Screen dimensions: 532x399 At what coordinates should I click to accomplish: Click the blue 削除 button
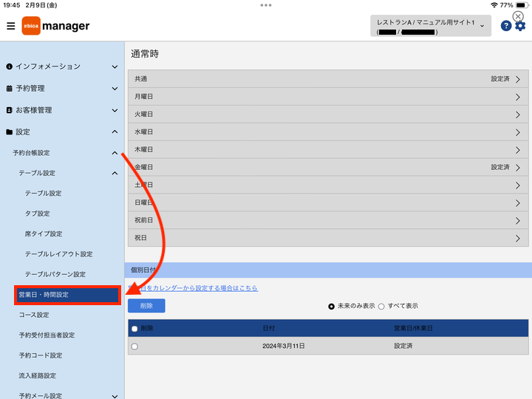click(146, 306)
